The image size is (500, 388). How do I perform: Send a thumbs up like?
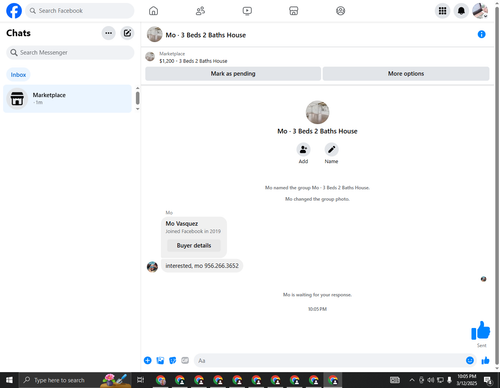point(485,360)
